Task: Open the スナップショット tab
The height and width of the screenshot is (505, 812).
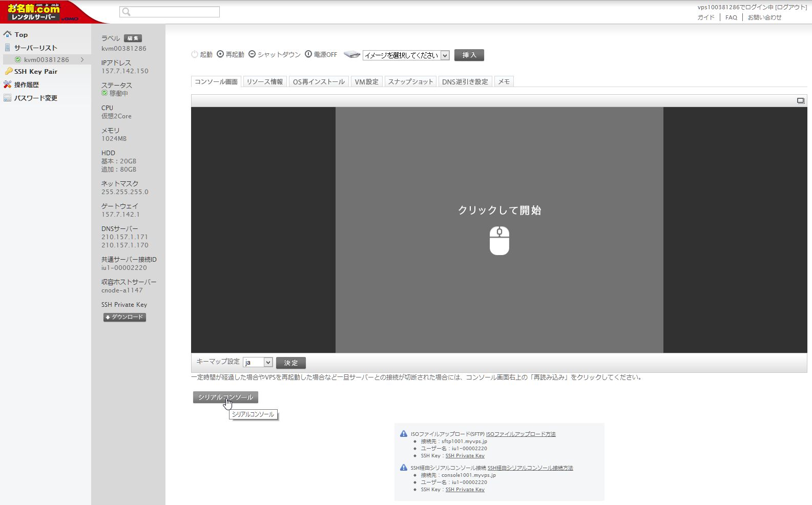Action: pos(410,81)
